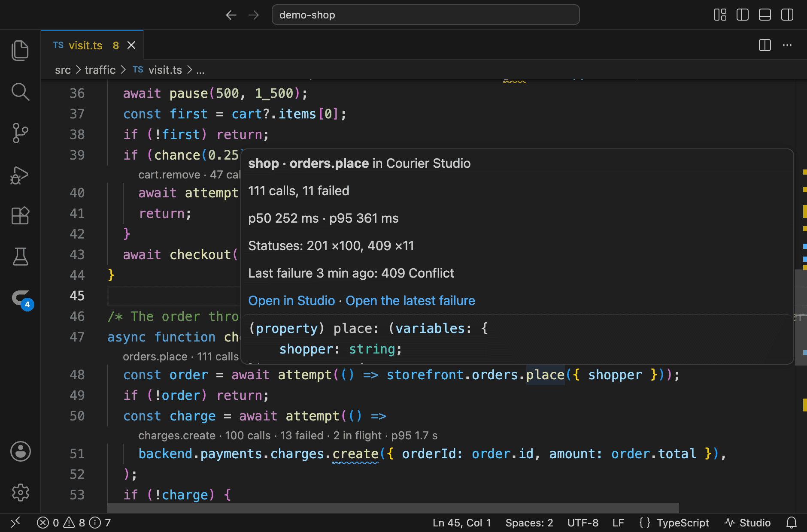Change indentation via Spaces: 2
Image resolution: width=807 pixels, height=532 pixels.
(529, 523)
